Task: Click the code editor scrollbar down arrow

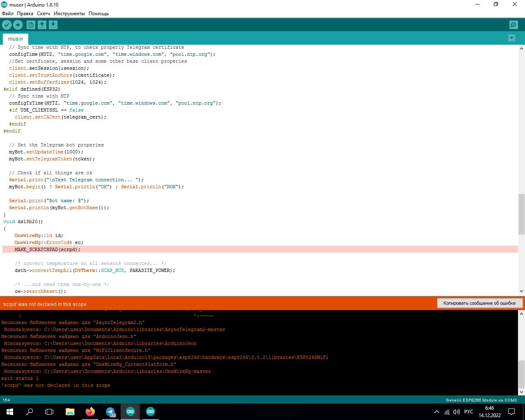Action: [x=521, y=291]
